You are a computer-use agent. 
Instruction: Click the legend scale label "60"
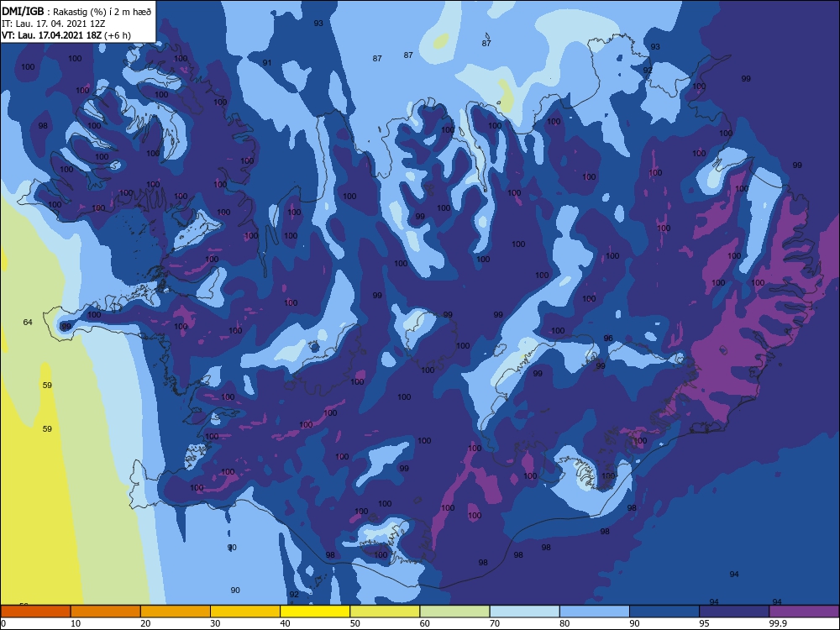[425, 623]
